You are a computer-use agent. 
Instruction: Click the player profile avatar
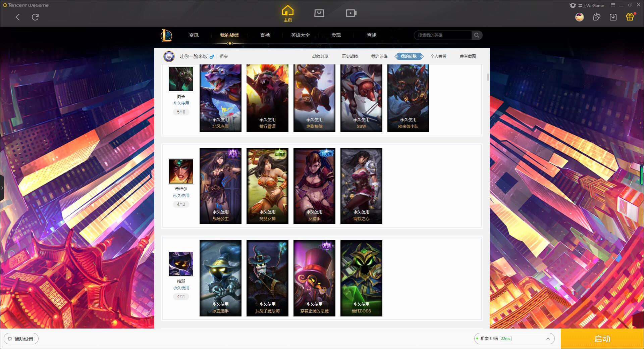point(169,56)
